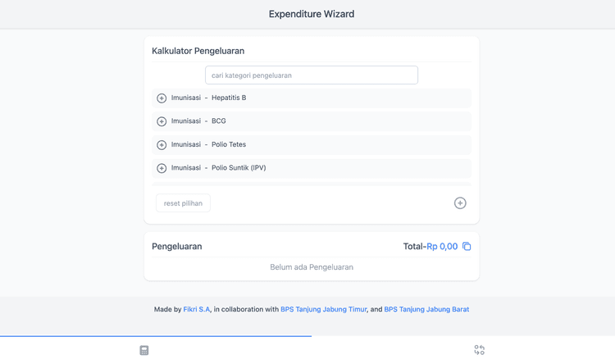Screen dimensions: 615x364
Task: Add the Imunisasi BCG expense
Action: 162,121
